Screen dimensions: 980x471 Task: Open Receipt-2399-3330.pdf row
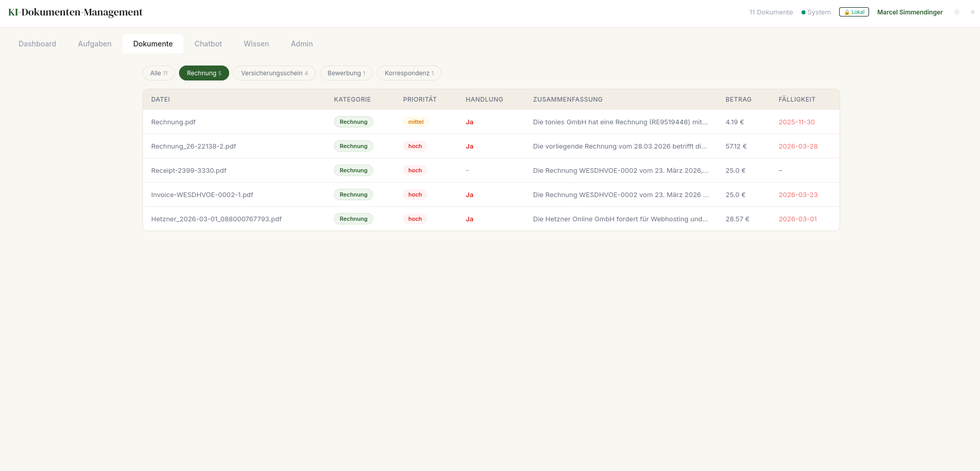pyautogui.click(x=189, y=171)
